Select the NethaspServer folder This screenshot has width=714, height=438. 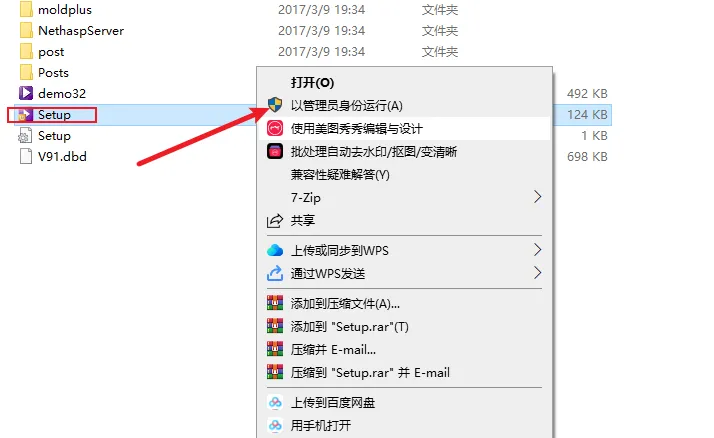tap(81, 31)
